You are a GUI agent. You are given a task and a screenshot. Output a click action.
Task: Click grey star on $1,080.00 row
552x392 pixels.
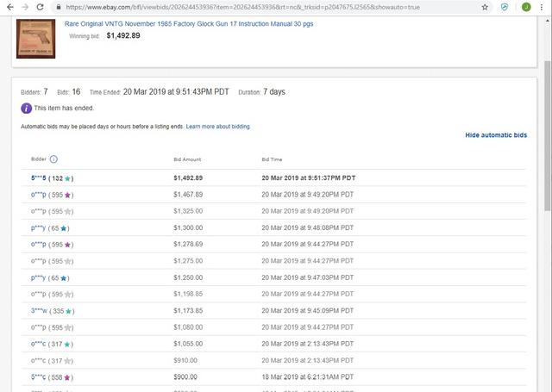pyautogui.click(x=67, y=327)
